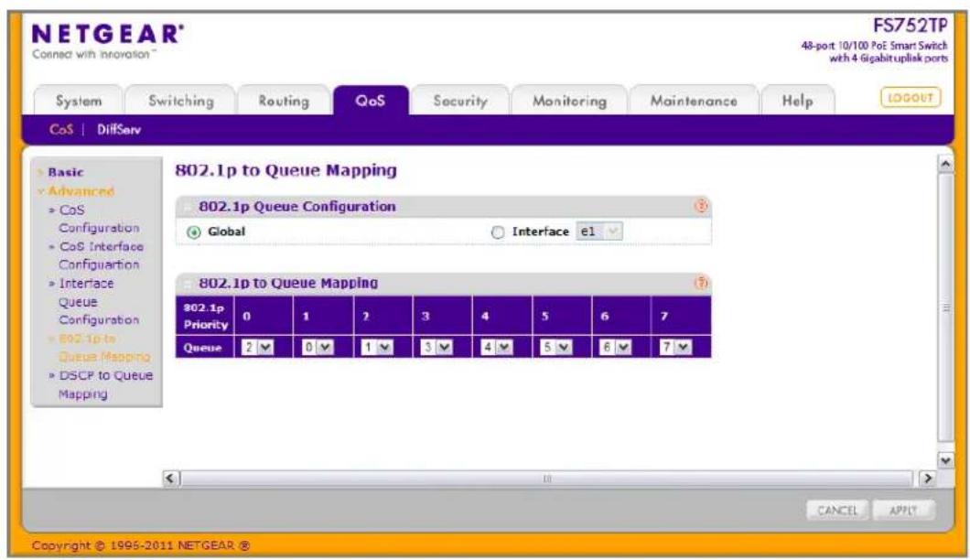Open queue dropdown for priority 3

tap(436, 347)
